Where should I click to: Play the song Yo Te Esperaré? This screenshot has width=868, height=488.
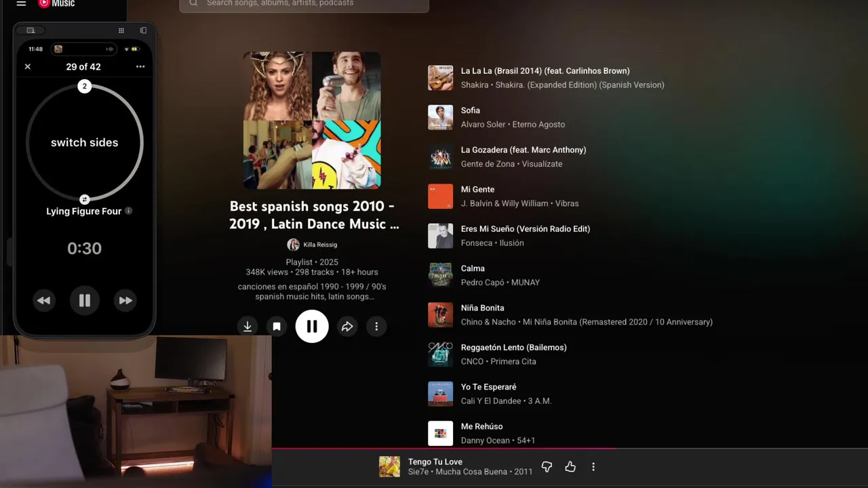pos(489,387)
